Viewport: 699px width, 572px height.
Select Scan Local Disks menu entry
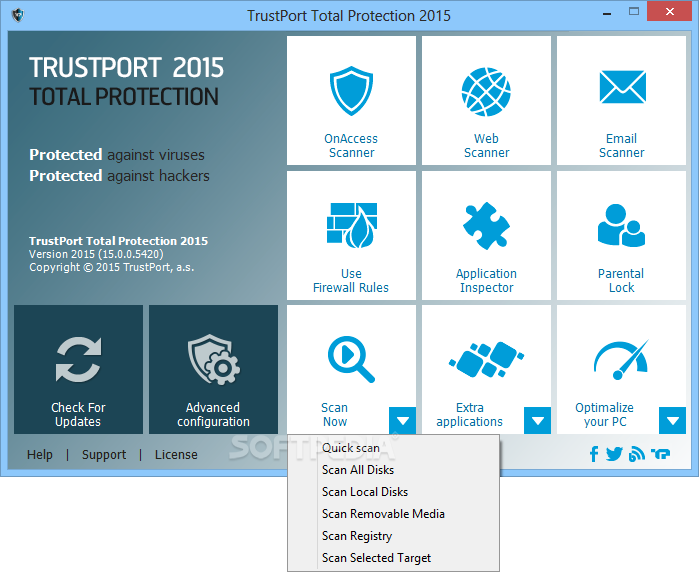394,492
